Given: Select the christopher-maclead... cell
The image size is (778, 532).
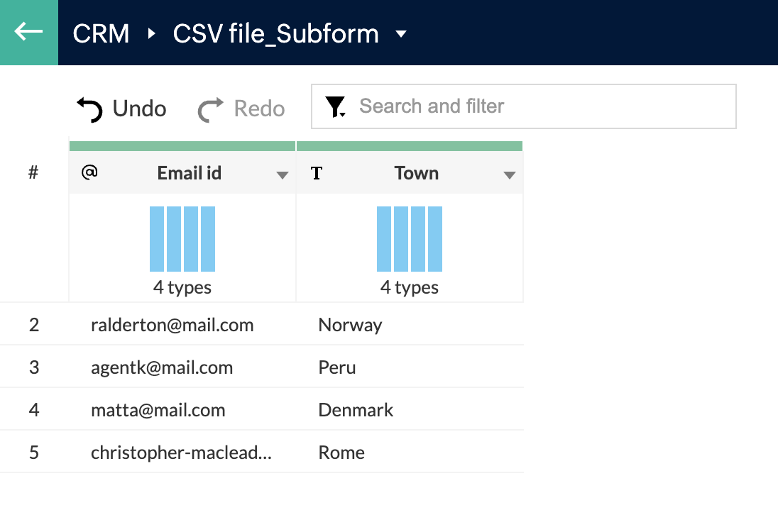Looking at the screenshot, I should coord(182,452).
